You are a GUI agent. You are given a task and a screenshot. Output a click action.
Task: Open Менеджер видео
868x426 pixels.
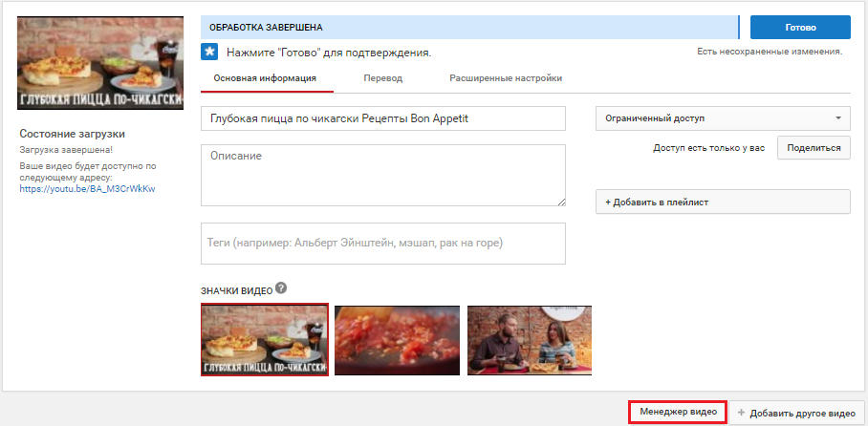click(678, 413)
